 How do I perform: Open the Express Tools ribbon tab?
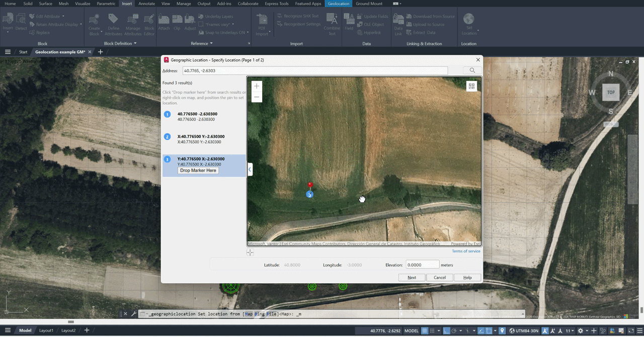(277, 4)
